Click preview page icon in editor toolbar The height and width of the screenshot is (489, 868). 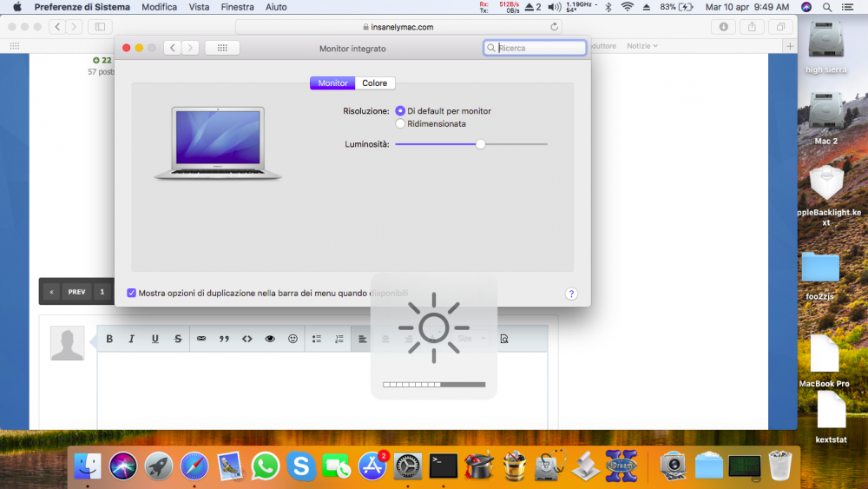click(503, 339)
